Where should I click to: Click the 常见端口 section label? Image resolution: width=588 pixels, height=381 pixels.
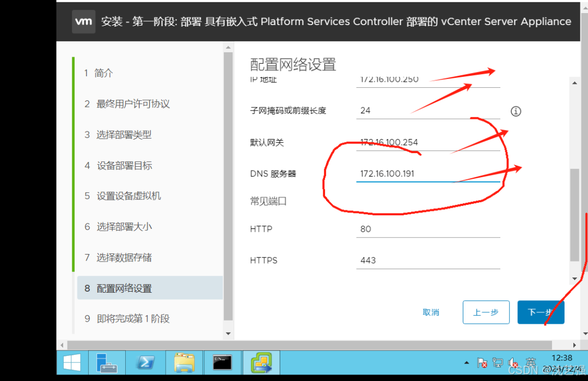[x=268, y=202]
